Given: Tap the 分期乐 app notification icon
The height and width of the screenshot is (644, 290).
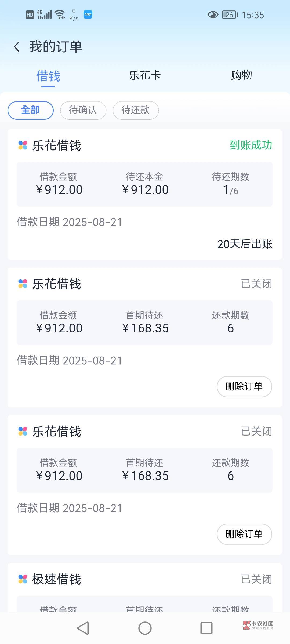Looking at the screenshot, I should pos(88,14).
